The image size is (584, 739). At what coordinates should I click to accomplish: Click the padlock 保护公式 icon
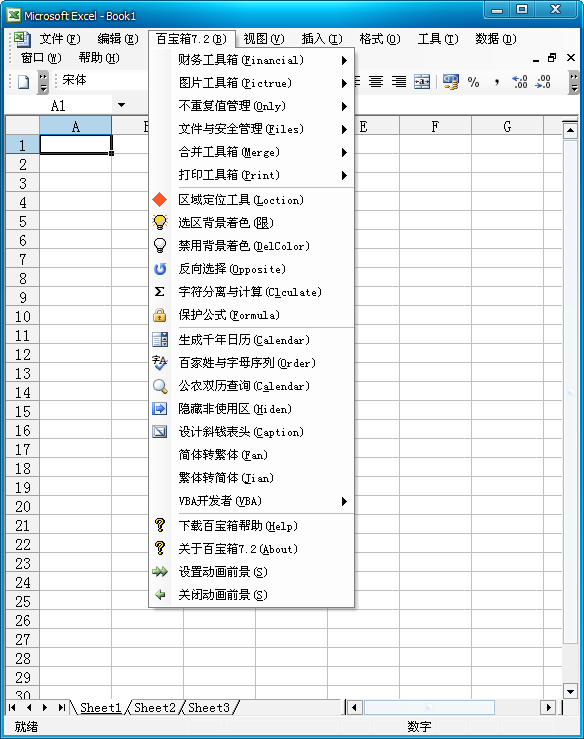[x=160, y=315]
